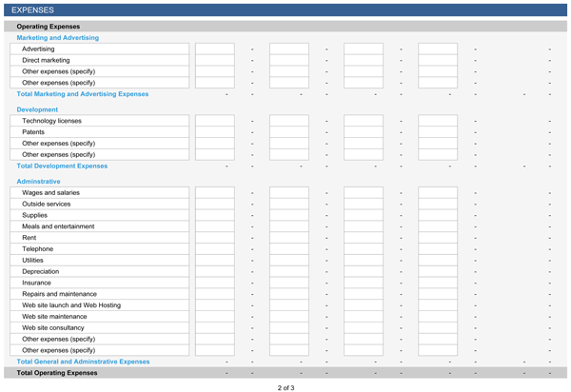
Task: Select the Web site consultancy label
Action: point(52,328)
